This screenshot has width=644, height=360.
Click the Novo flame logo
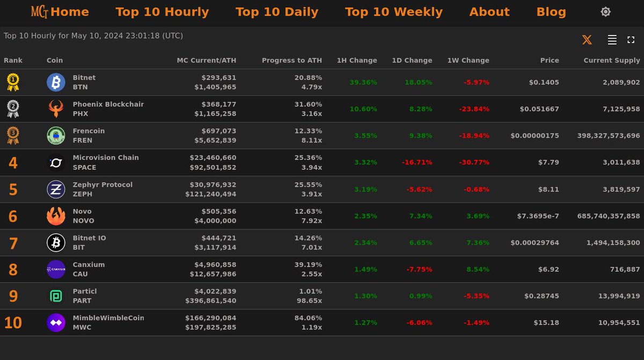56,216
